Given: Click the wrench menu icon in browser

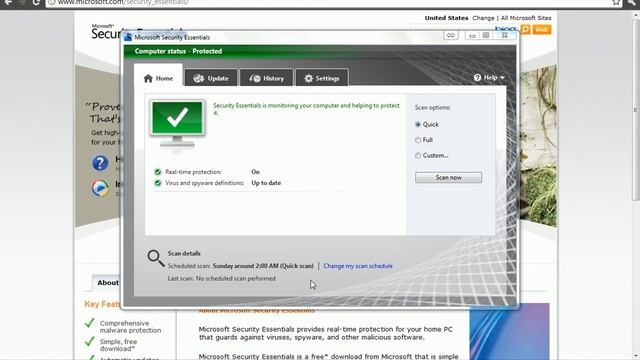Looking at the screenshot, I should point(633,2).
